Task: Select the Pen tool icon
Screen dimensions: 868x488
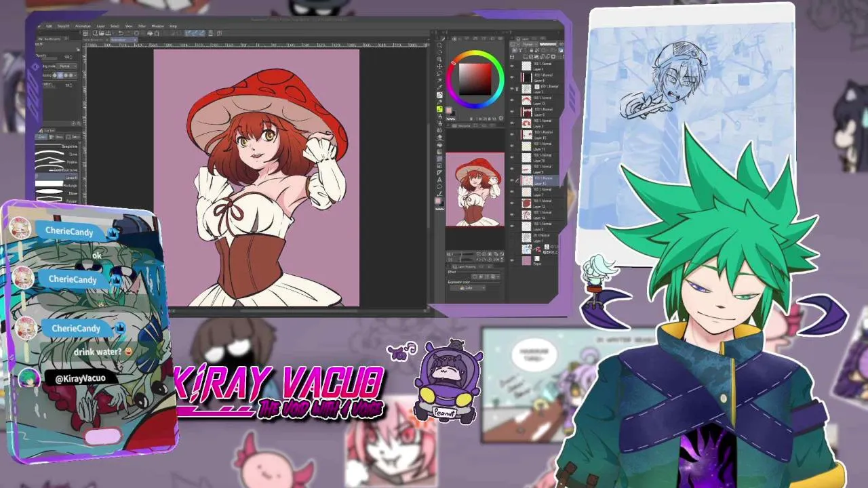Action: [439, 95]
